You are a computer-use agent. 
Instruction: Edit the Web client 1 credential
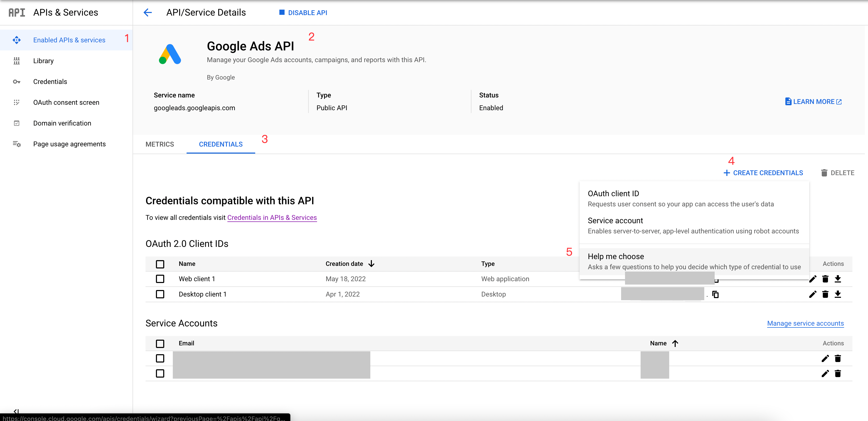tap(812, 279)
